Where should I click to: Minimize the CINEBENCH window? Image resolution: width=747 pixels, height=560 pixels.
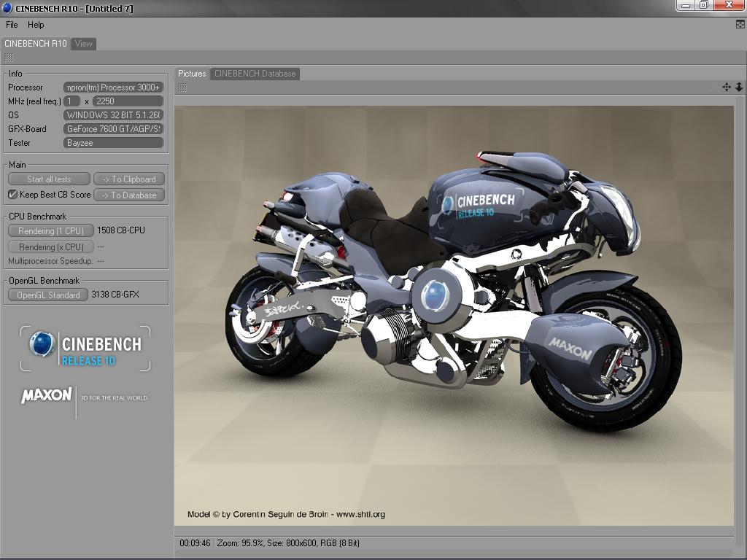click(x=686, y=5)
